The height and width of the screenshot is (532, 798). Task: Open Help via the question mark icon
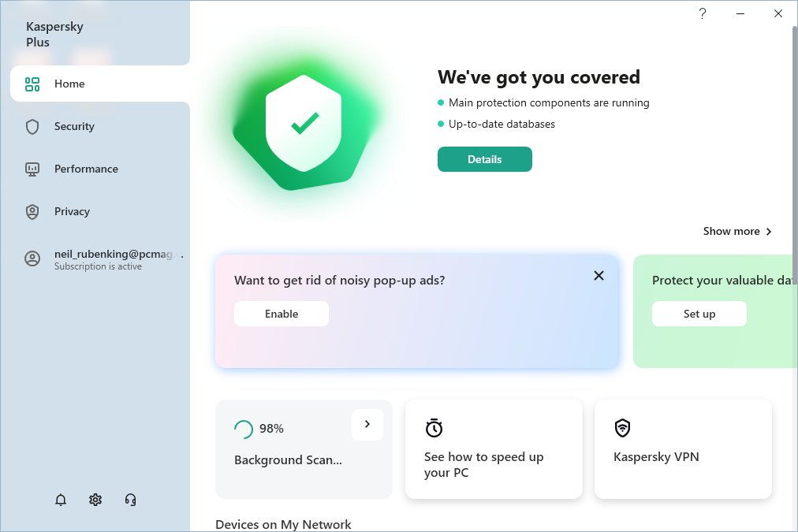[702, 13]
